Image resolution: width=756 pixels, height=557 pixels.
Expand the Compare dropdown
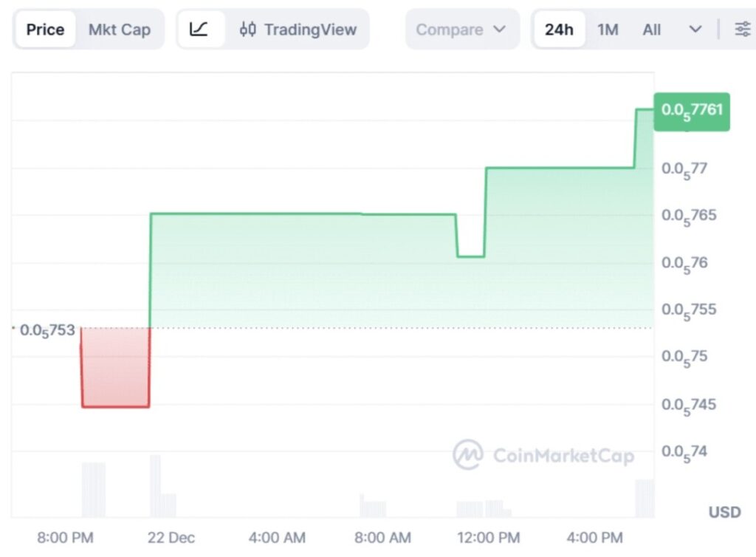[x=461, y=30]
